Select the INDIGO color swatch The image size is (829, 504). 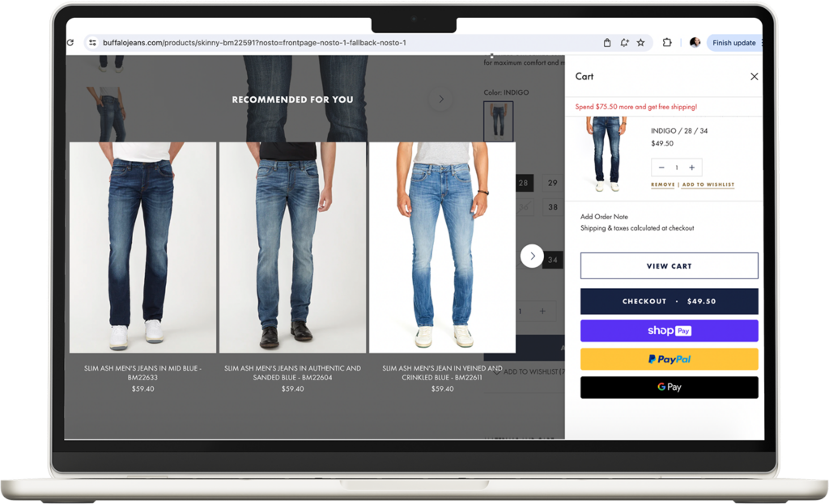click(x=498, y=121)
